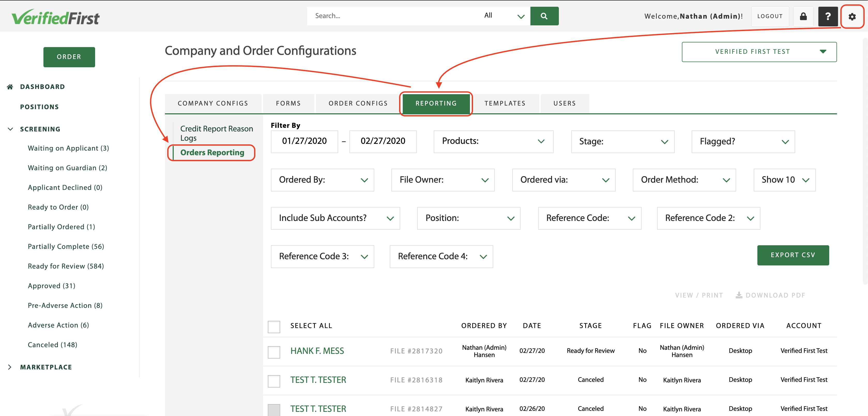Open Include Sub Accounts? dropdown
This screenshot has height=416, width=868.
click(335, 218)
